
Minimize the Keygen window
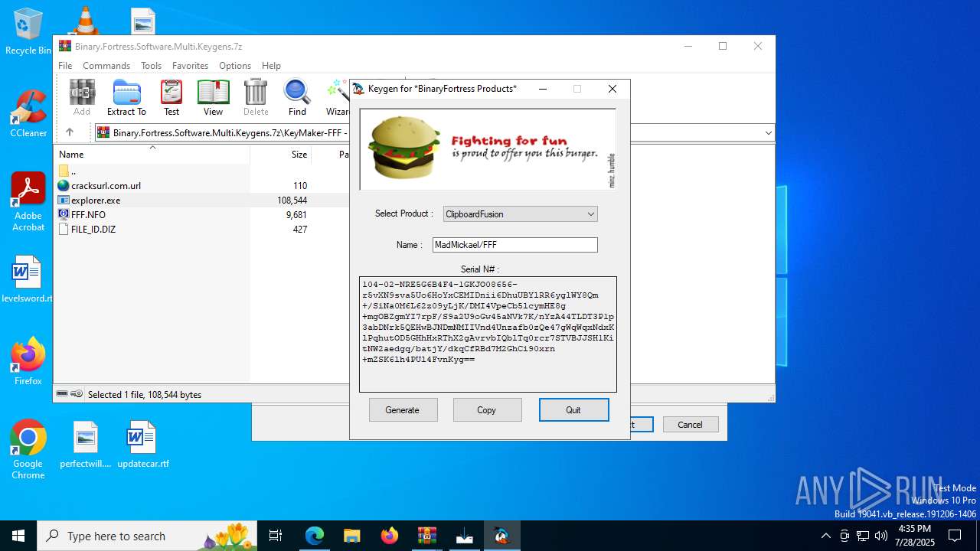543,89
